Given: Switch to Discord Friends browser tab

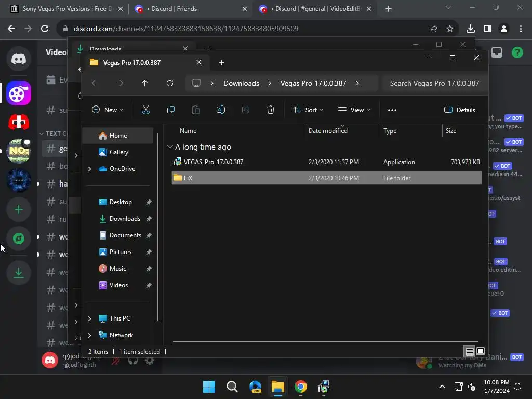Looking at the screenshot, I should click(x=191, y=9).
